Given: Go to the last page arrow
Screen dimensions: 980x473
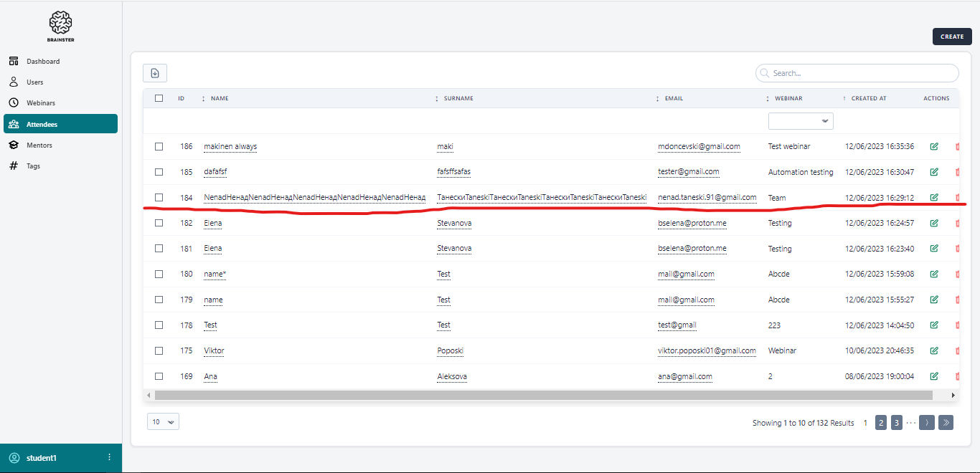Looking at the screenshot, I should pos(946,423).
